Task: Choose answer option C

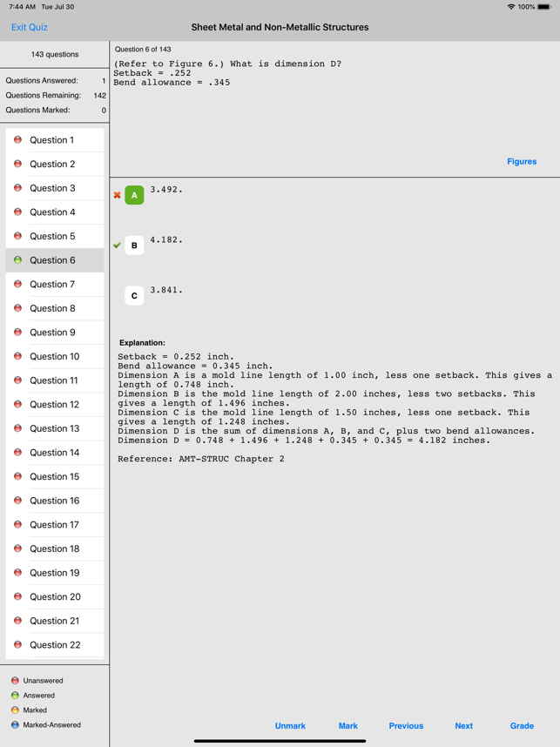Action: click(134, 296)
